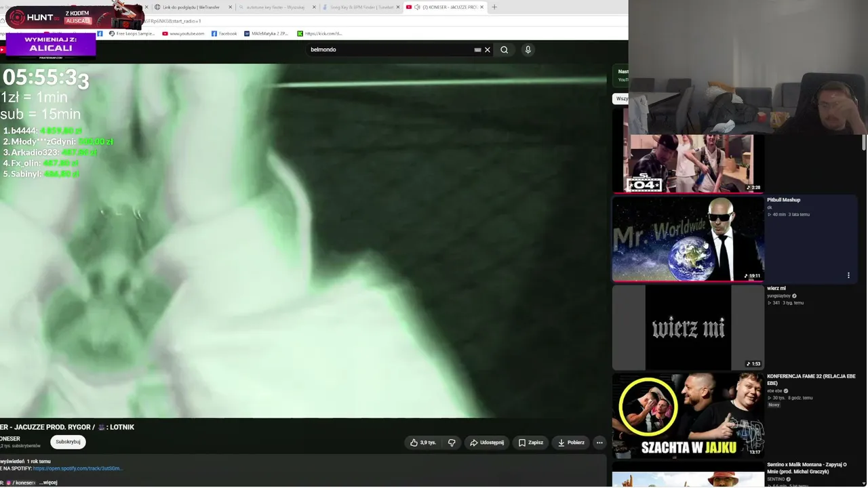
Task: Open the yungslayboy channel name
Action: pos(779,296)
